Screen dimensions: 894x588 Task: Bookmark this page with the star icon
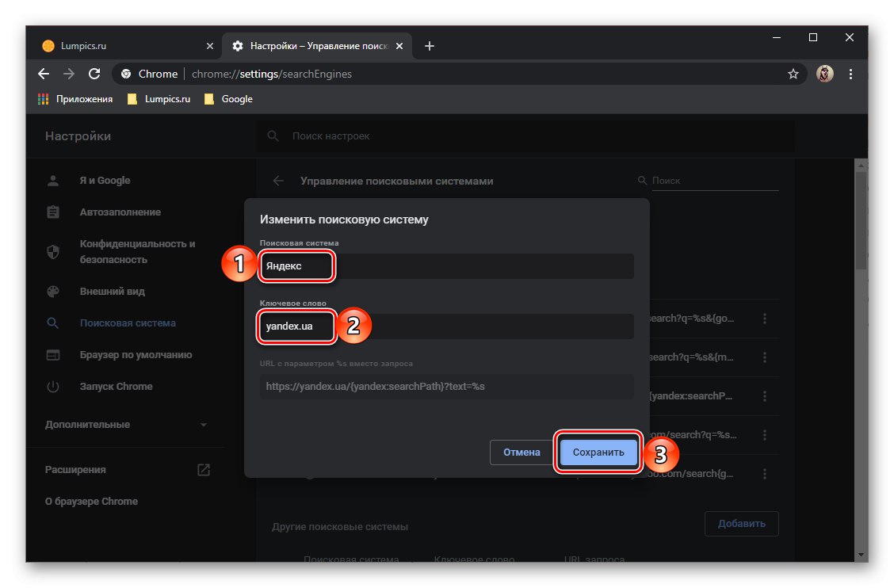pos(793,74)
